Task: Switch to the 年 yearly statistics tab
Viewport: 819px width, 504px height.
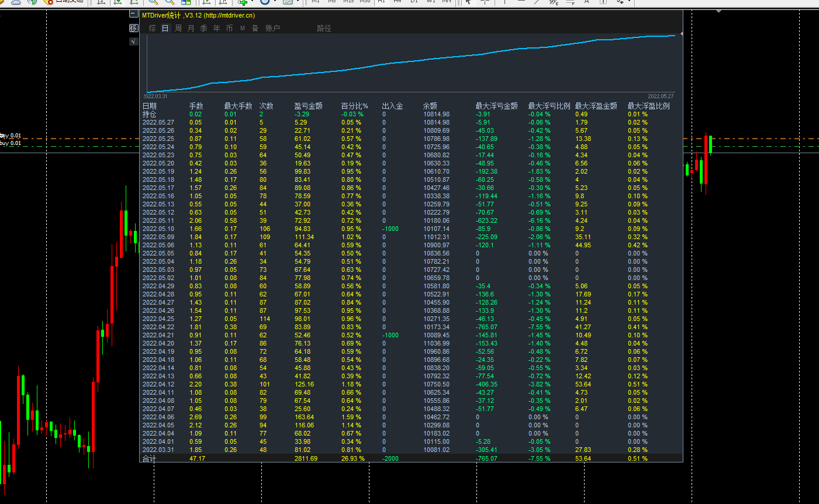Action: click(217, 28)
